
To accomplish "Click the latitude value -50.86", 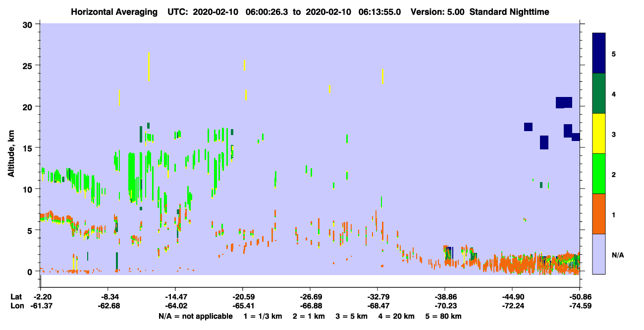I will click(x=579, y=296).
